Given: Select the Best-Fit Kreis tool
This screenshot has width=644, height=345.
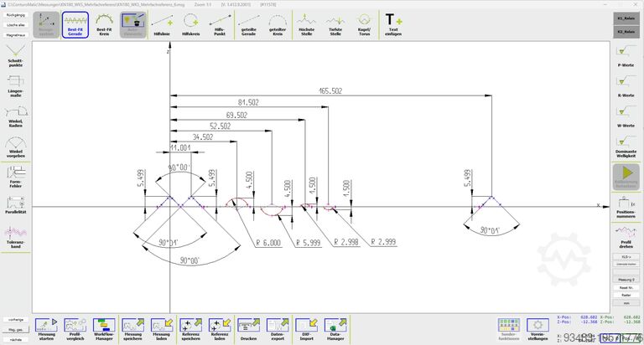Looking at the screenshot, I should 104,23.
